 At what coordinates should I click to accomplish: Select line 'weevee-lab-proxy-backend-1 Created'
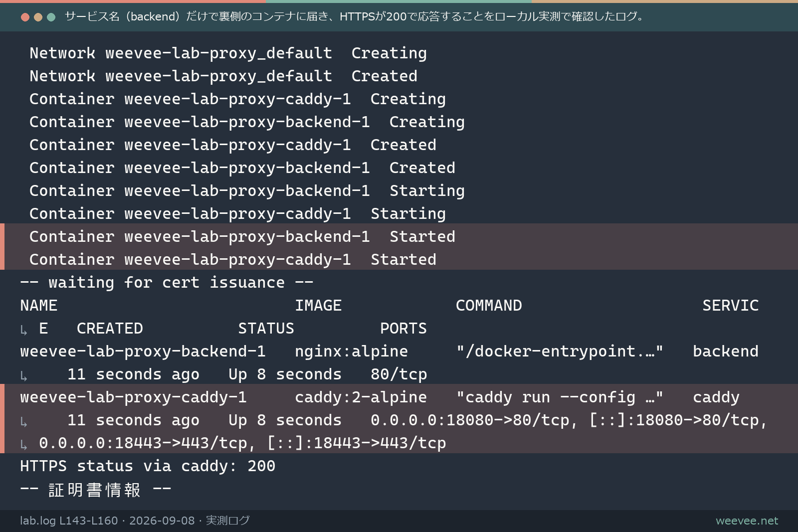[x=242, y=168]
